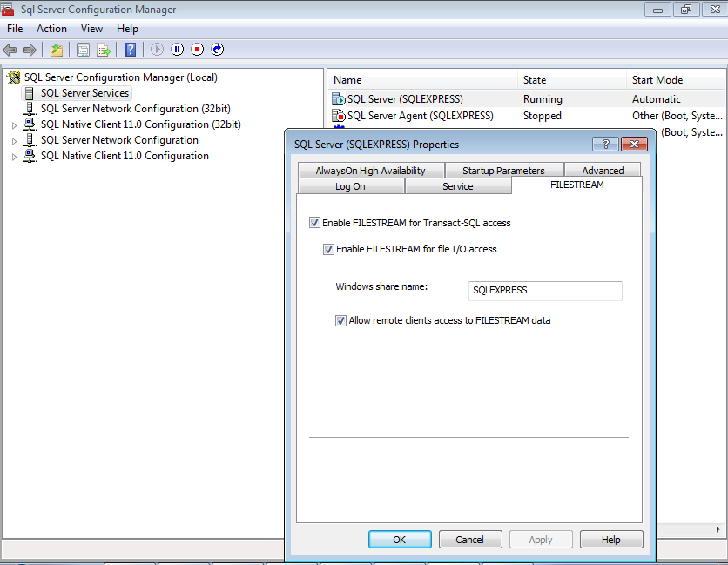This screenshot has height=565, width=728.
Task: Pause the service using toolbar icon
Action: (178, 50)
